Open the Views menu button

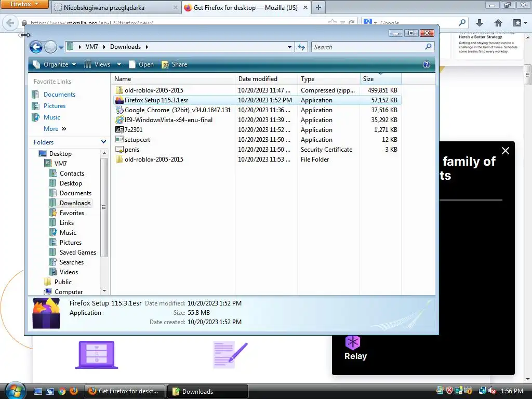click(x=97, y=64)
